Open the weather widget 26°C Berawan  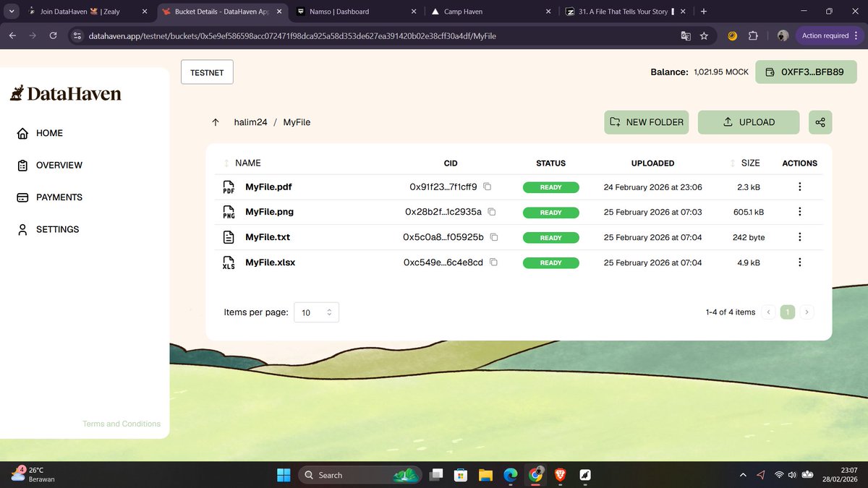pyautogui.click(x=33, y=474)
